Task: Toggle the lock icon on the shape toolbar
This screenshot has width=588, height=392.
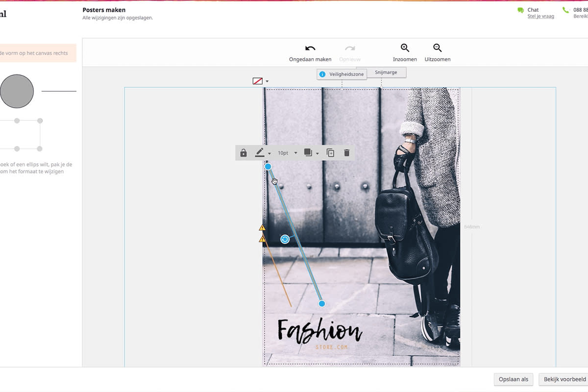Action: [x=244, y=152]
